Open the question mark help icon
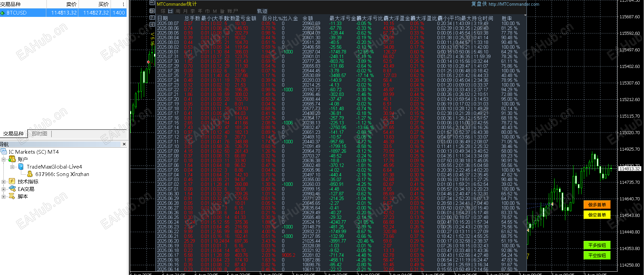The image size is (644, 275). pyautogui.click(x=152, y=18)
